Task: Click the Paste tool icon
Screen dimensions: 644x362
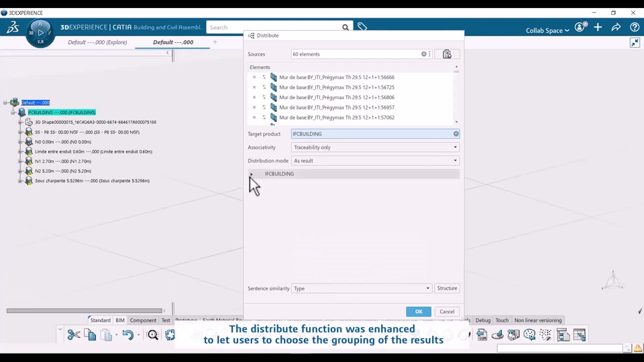Action: coord(107,335)
